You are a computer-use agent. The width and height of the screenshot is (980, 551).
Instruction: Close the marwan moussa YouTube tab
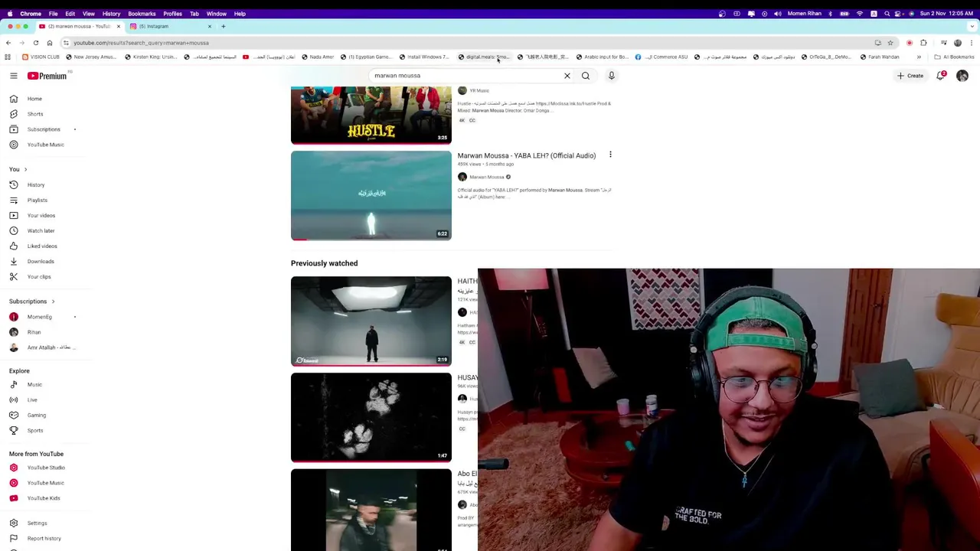pos(119,26)
